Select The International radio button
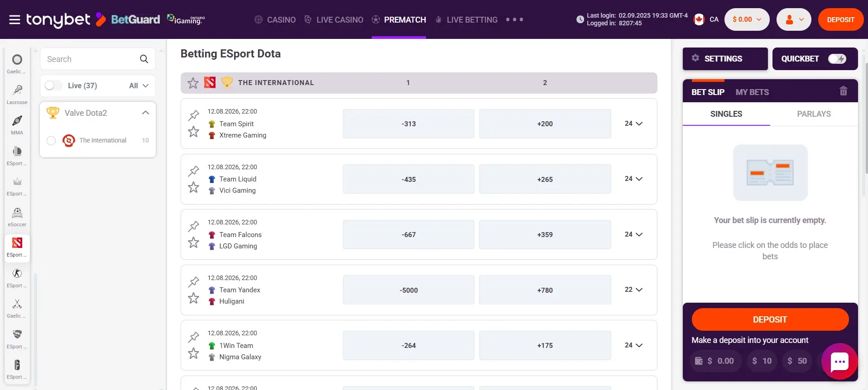This screenshot has height=390, width=868. pos(51,141)
